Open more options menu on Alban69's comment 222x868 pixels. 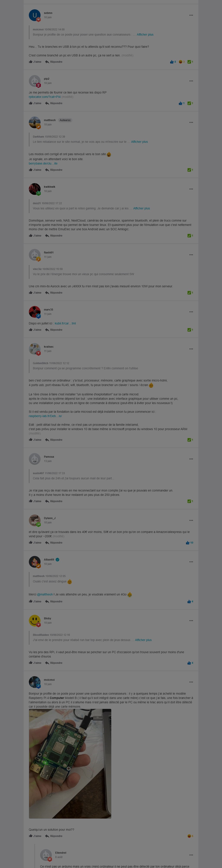coord(191,562)
